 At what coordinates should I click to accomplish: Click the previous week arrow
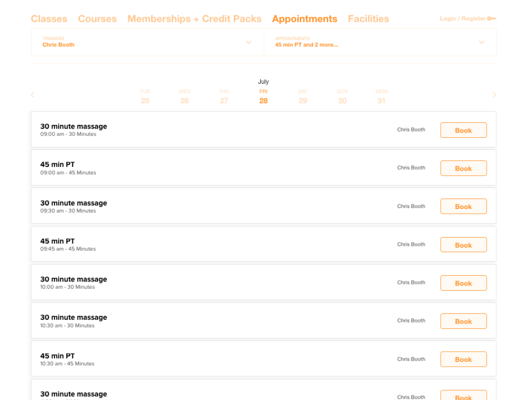point(33,95)
